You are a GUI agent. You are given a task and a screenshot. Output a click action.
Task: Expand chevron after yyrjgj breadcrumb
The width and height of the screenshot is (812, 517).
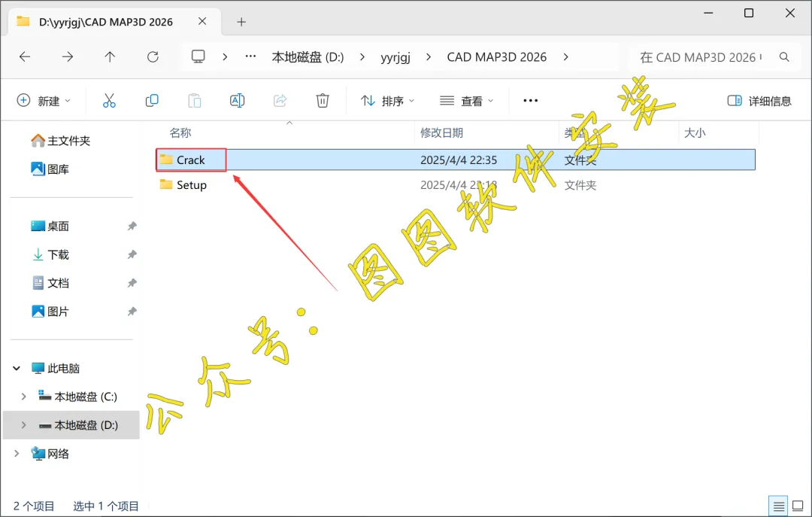429,57
